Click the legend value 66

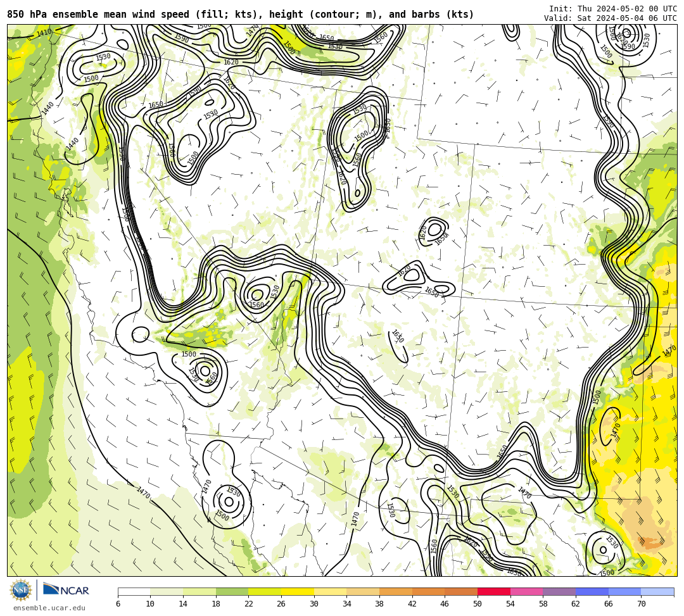(x=609, y=604)
